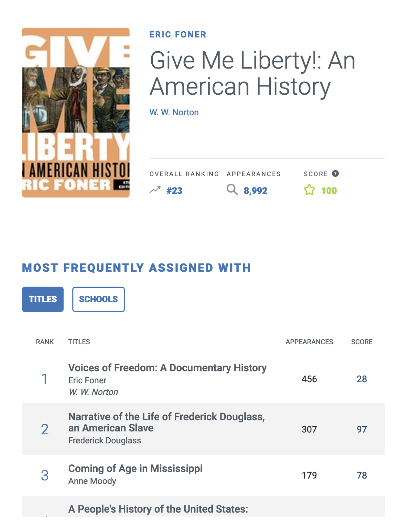409x532 pixels.
Task: Open A People's History of the United States
Action: coord(158,509)
